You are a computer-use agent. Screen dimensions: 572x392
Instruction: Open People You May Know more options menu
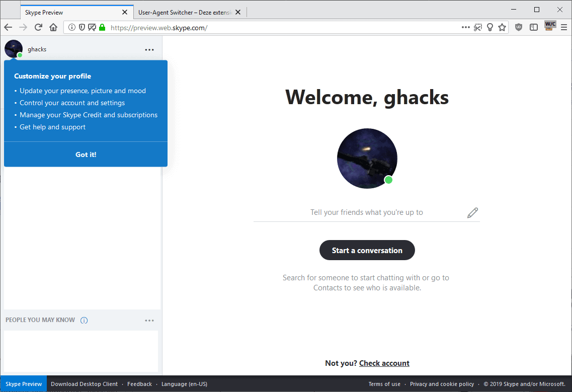point(149,321)
